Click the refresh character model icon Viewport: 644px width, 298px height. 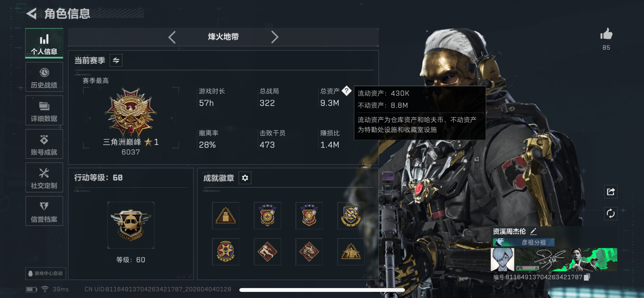coord(611,213)
